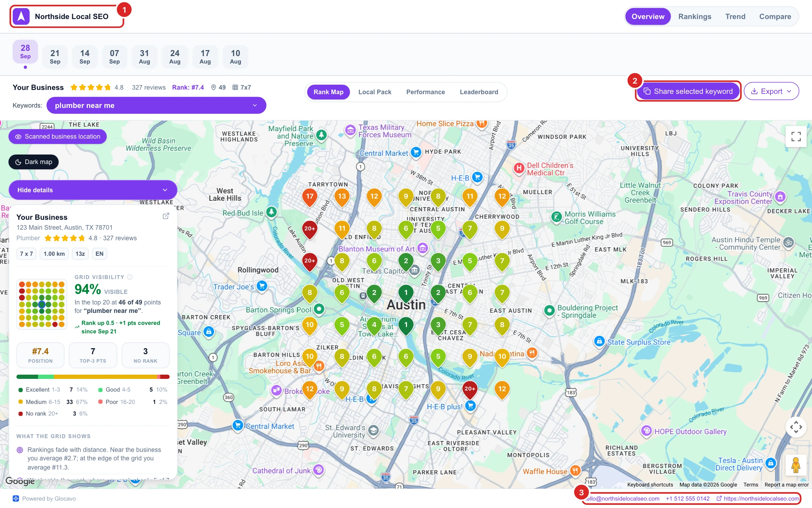Click the Glocavo logo icon in footer

click(16, 498)
